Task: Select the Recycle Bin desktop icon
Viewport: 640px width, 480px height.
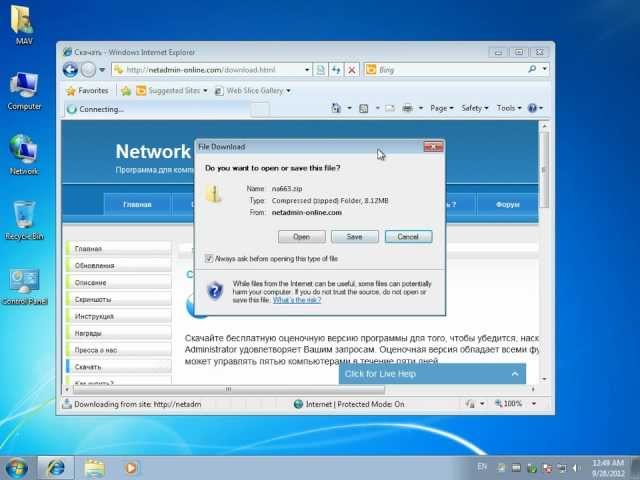Action: tap(24, 220)
